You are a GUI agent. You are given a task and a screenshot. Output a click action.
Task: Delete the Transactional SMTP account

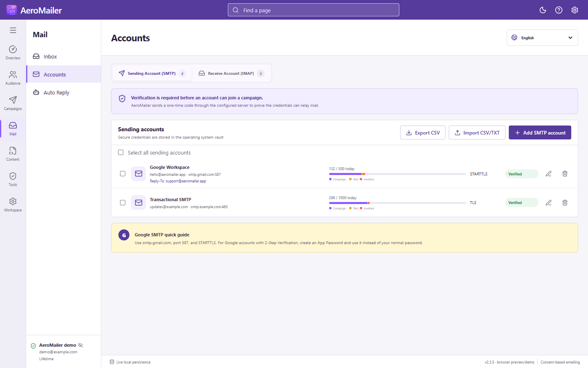[x=565, y=203]
